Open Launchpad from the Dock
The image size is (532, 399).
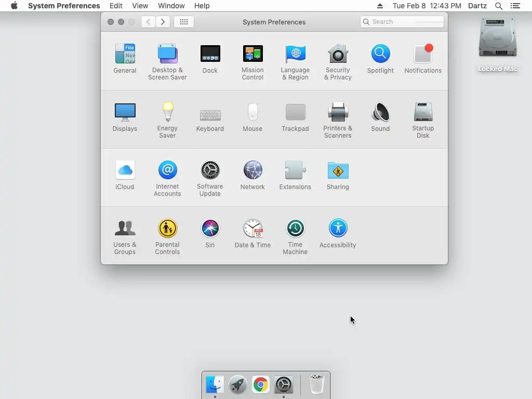(x=238, y=384)
